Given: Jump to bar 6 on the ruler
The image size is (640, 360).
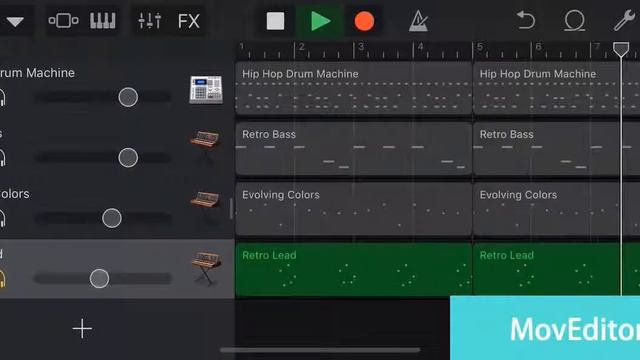Looking at the screenshot, I should pos(538,47).
